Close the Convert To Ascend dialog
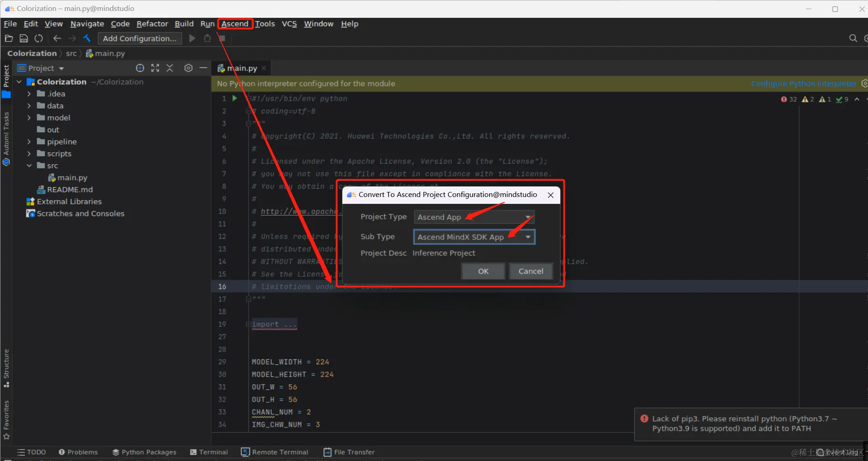Screen dimensions: 868x461 click(x=551, y=195)
